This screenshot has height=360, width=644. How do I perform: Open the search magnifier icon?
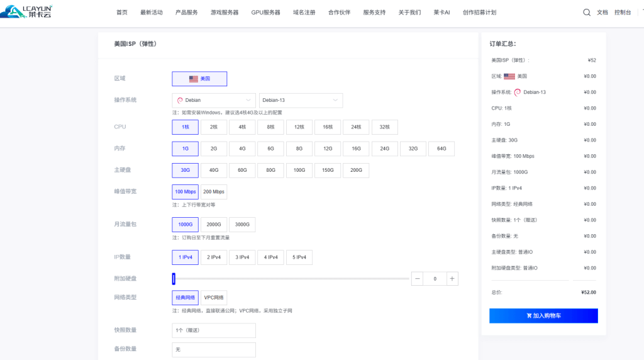click(x=587, y=12)
